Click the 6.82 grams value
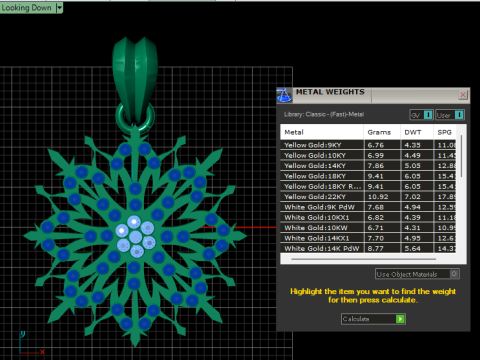Image resolution: width=480 pixels, height=360 pixels. [x=376, y=217]
